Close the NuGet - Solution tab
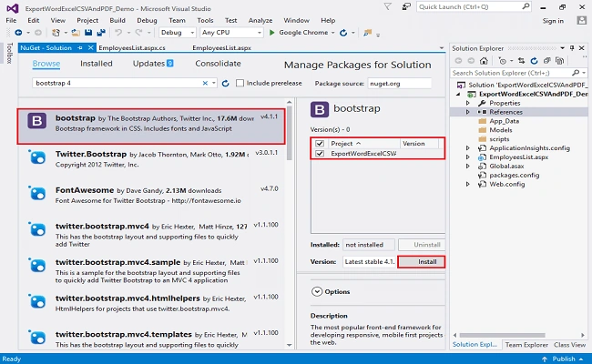Image resolution: width=592 pixels, height=364 pixels. pyautogui.click(x=90, y=47)
